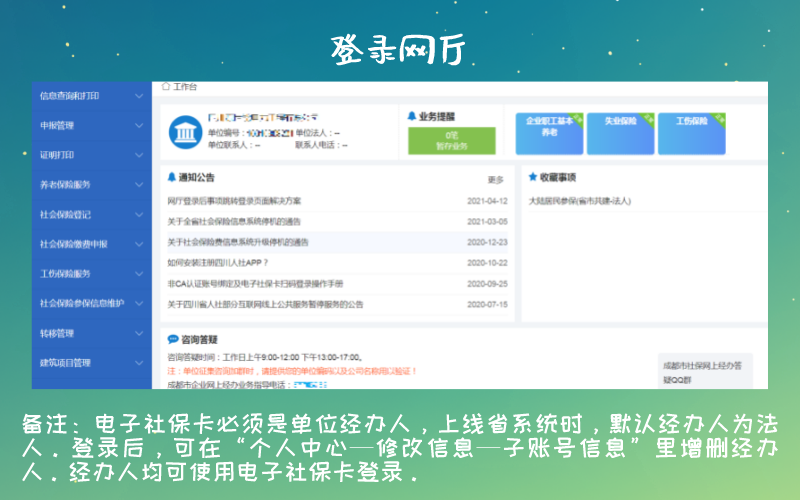800x500 pixels.
Task: Open the 社会保险登记 menu item
Action: pos(92,215)
